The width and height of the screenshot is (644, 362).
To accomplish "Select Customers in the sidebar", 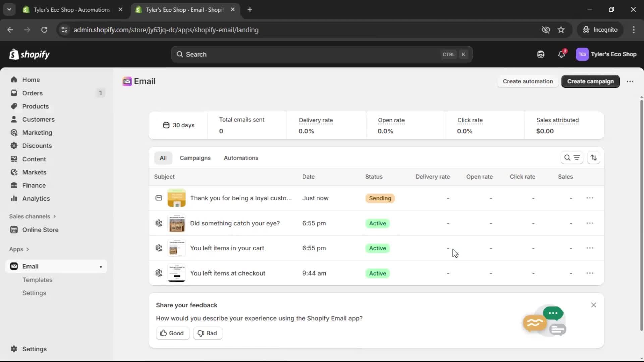I will [39, 119].
